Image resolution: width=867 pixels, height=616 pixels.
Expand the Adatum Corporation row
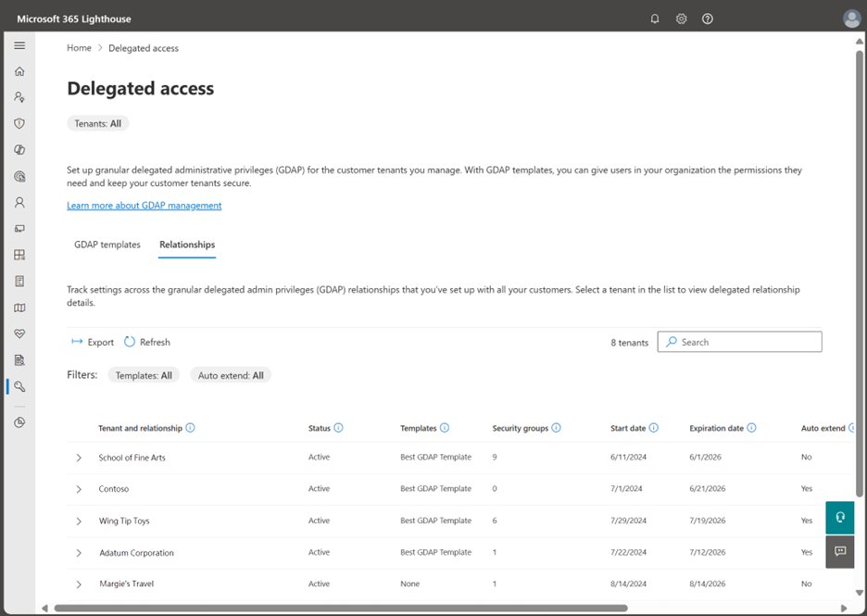[x=79, y=553]
